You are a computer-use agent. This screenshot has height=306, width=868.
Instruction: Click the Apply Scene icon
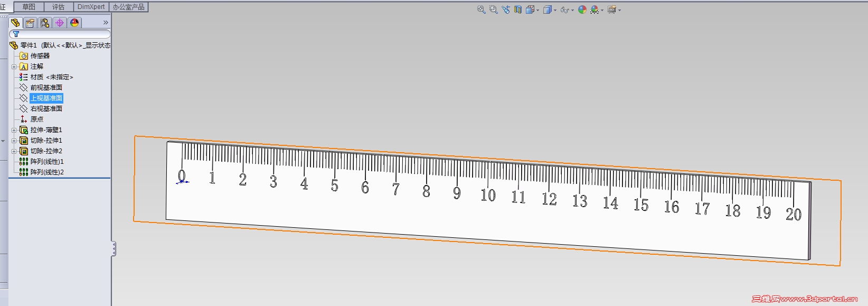point(595,10)
